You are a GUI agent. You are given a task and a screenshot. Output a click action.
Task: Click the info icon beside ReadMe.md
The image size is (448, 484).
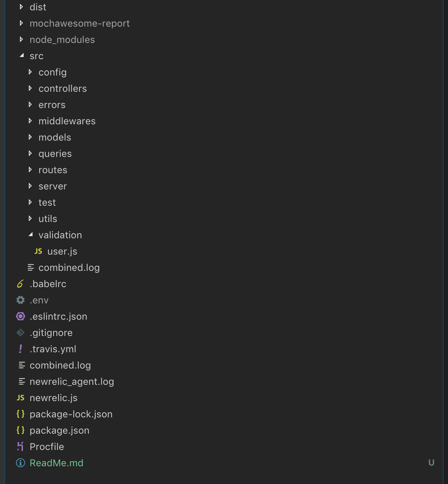(20, 463)
